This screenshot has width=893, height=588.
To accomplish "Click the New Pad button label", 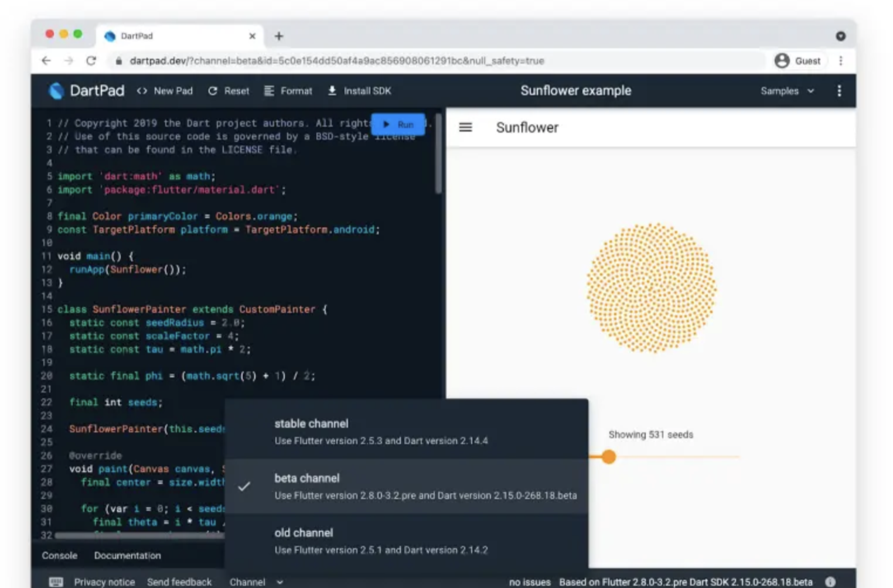I will [173, 91].
